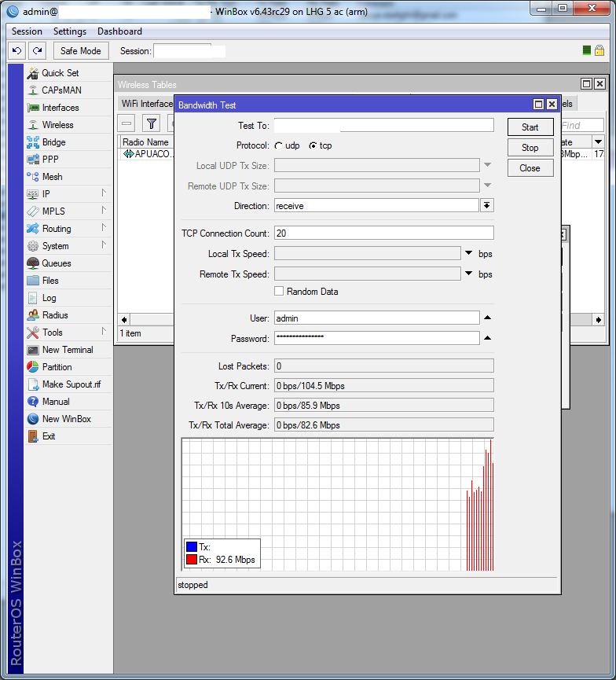Open the Manual sidebar item

tap(68, 402)
